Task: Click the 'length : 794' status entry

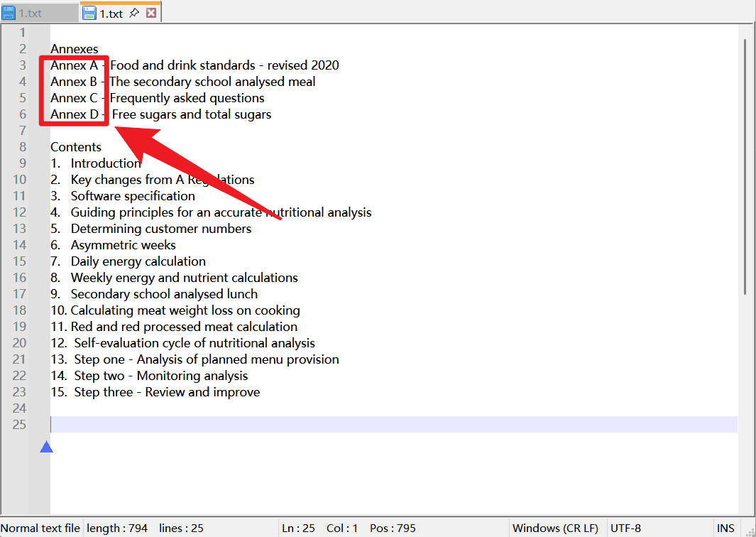Action: (117, 528)
